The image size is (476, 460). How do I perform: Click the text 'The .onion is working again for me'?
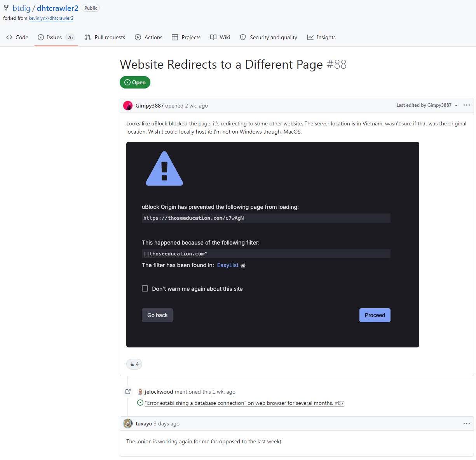168,441
